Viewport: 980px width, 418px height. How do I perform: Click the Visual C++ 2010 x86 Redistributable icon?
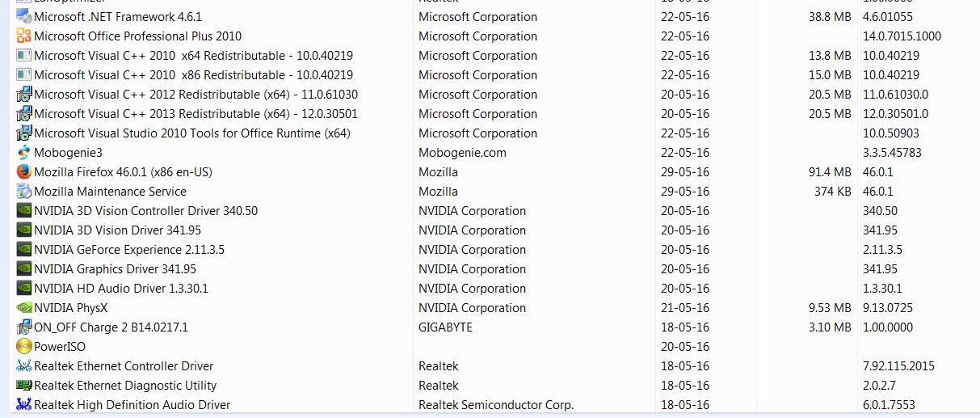pos(24,74)
